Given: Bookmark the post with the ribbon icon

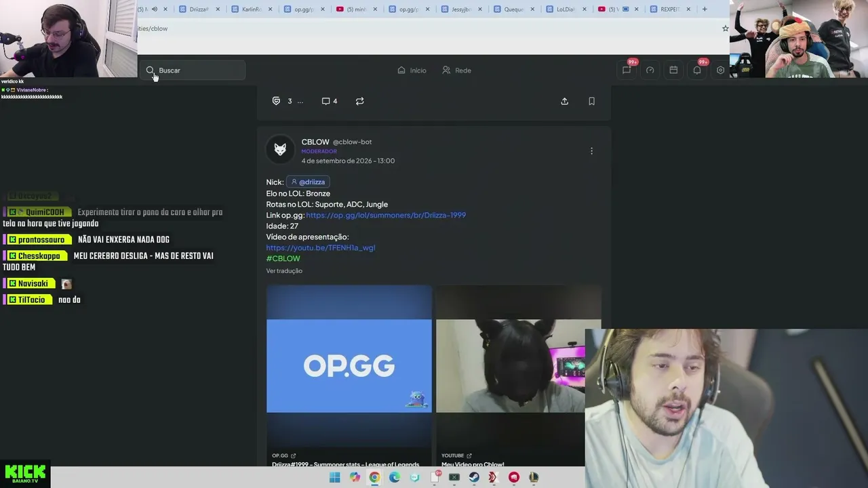Looking at the screenshot, I should [x=591, y=101].
